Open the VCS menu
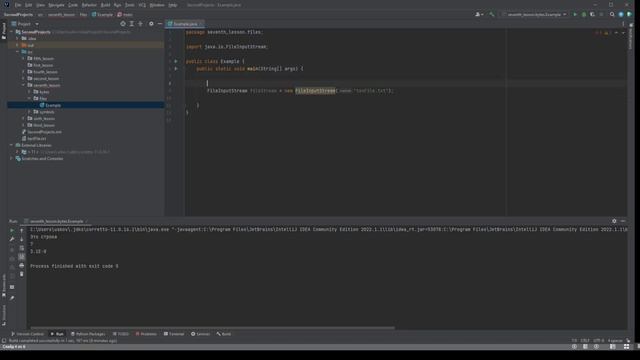 click(x=142, y=5)
